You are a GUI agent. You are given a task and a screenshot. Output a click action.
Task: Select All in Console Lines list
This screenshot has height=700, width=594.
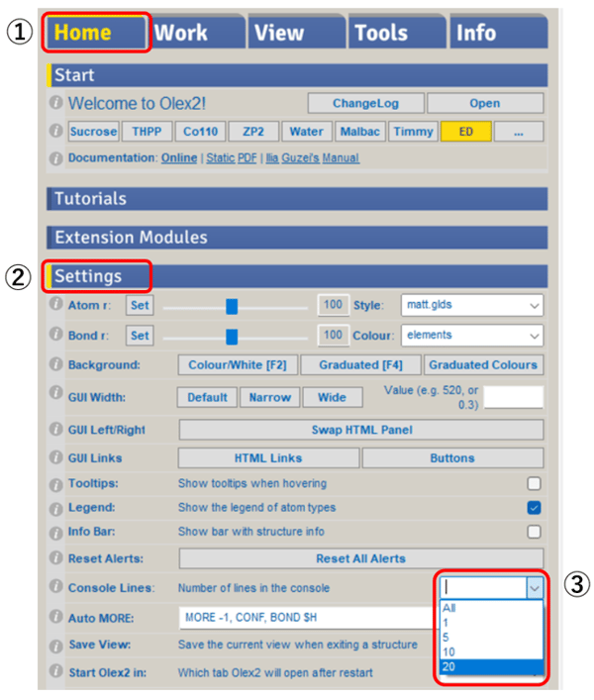[491, 608]
